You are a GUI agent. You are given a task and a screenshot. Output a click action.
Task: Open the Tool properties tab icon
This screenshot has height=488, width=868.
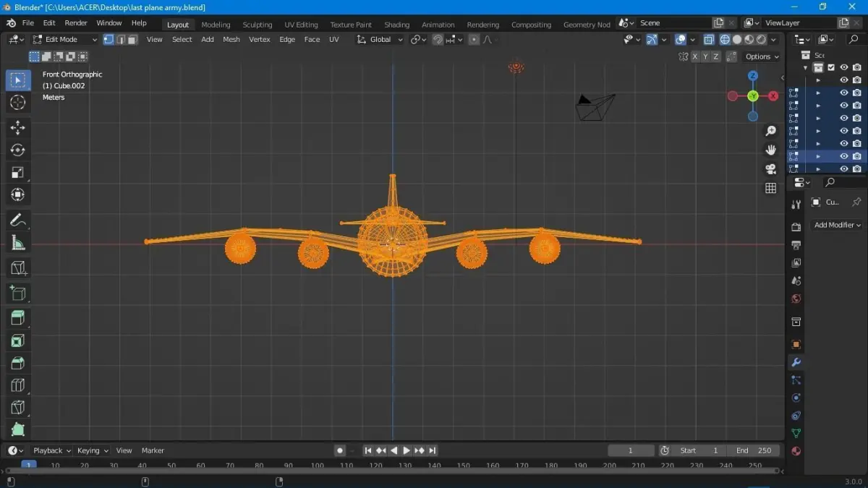pos(796,205)
